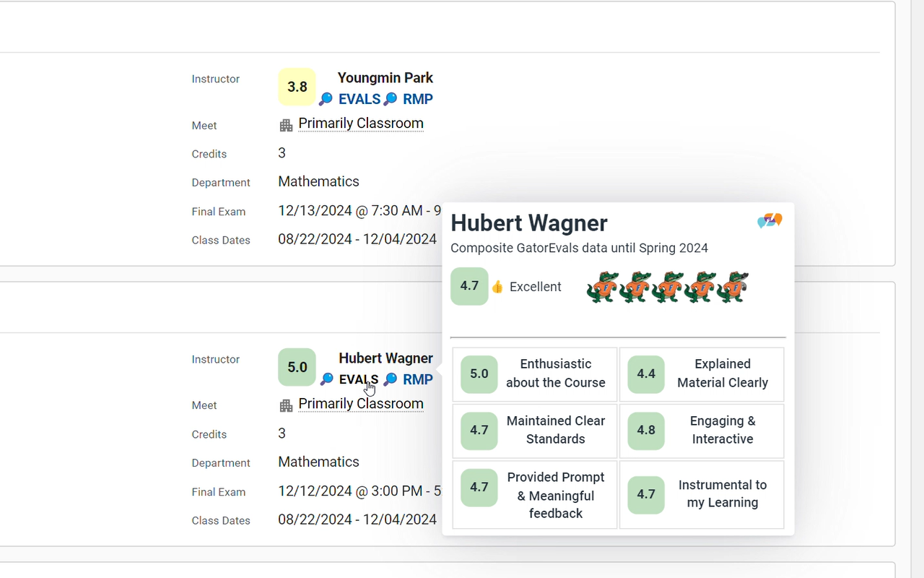Open Youngmin Park's EVALS link
This screenshot has height=578, width=924.
(x=359, y=100)
